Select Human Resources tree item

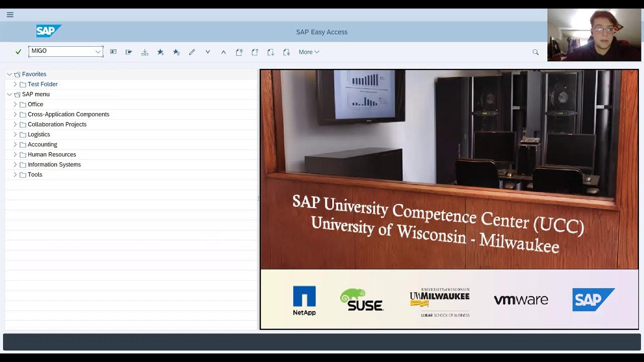[x=52, y=154]
